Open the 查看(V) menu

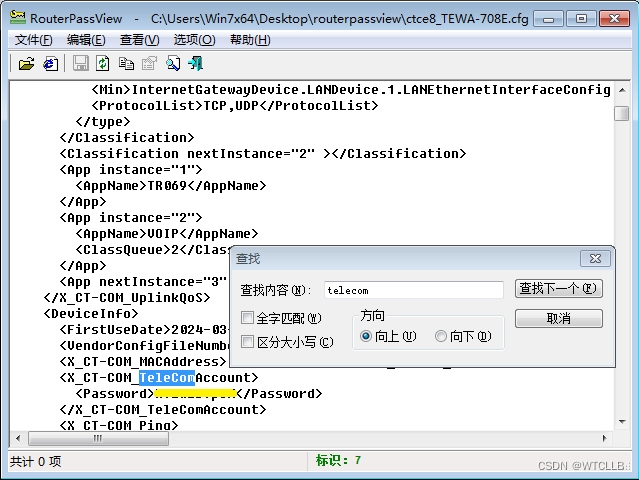coord(139,40)
